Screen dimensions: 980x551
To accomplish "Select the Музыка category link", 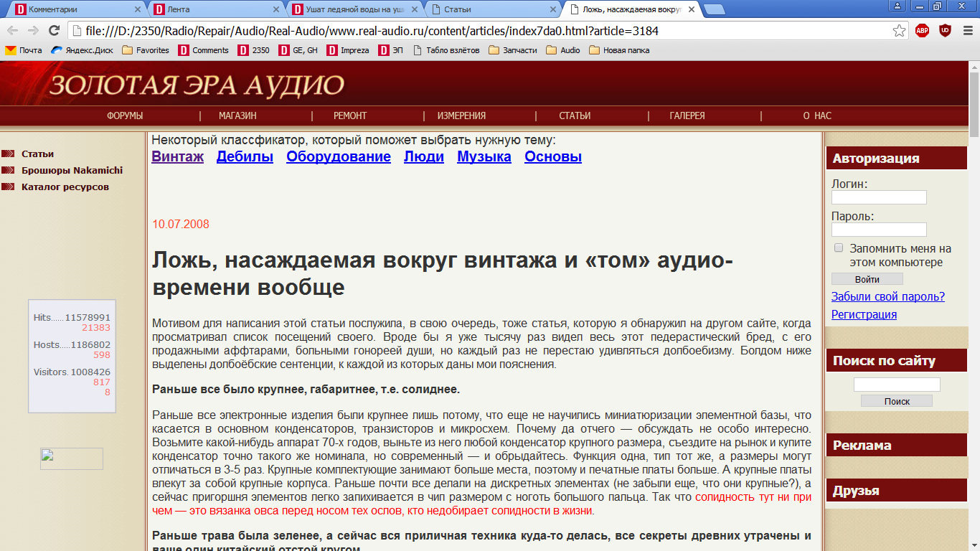I will coord(484,156).
